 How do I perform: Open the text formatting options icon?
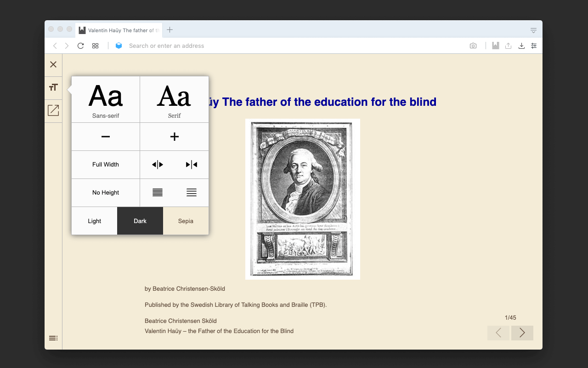pyautogui.click(x=53, y=87)
